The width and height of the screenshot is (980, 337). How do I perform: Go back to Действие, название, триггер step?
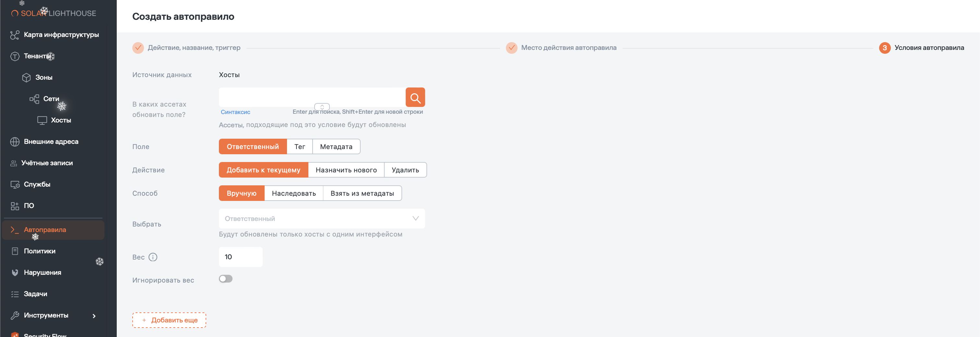194,48
